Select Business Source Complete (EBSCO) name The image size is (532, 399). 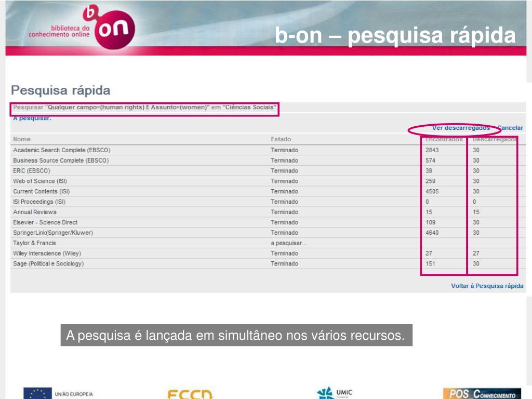point(61,161)
